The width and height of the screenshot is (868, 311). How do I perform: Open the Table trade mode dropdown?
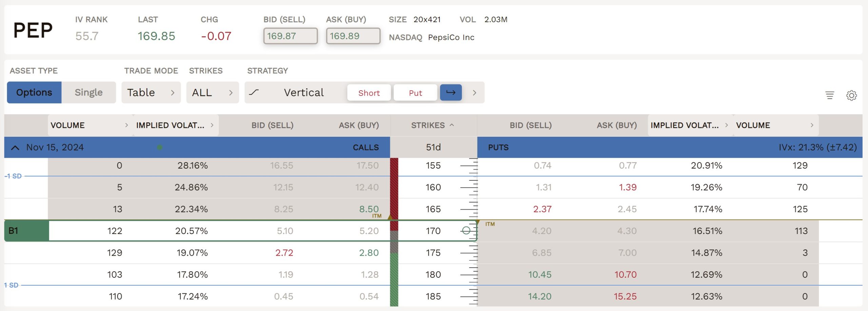151,93
